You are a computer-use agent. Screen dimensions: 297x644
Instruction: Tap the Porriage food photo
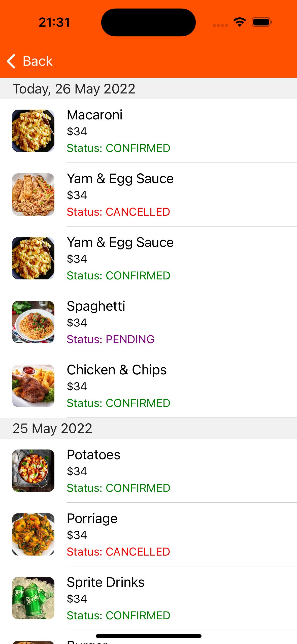33,534
